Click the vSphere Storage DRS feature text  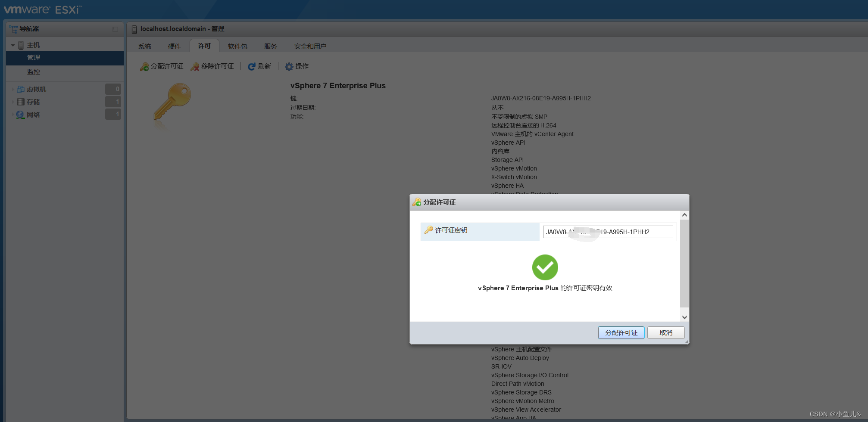(x=521, y=392)
